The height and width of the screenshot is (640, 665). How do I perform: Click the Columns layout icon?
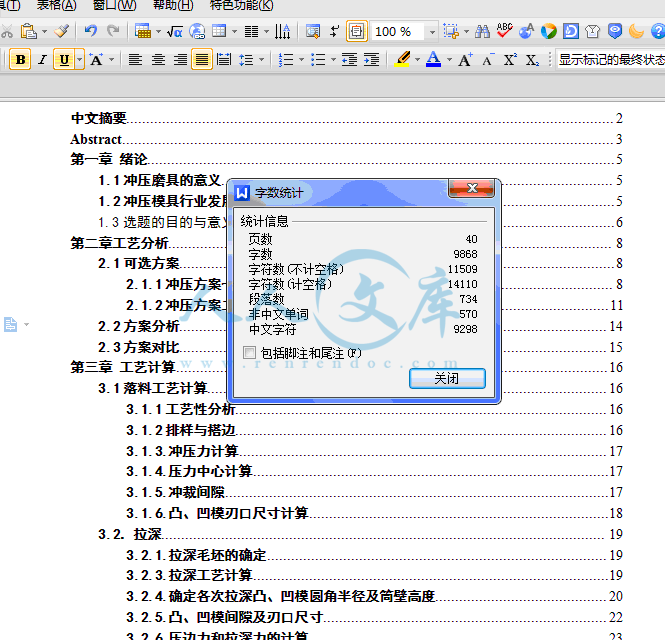[251, 31]
